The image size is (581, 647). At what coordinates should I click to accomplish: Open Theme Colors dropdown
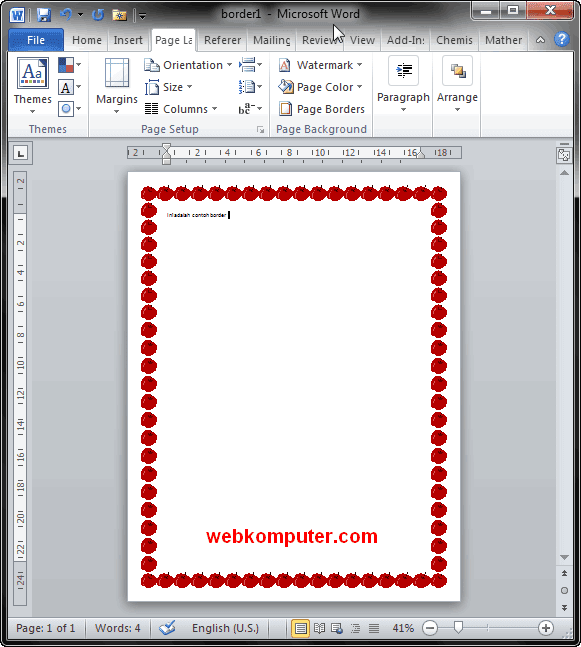coord(69,65)
